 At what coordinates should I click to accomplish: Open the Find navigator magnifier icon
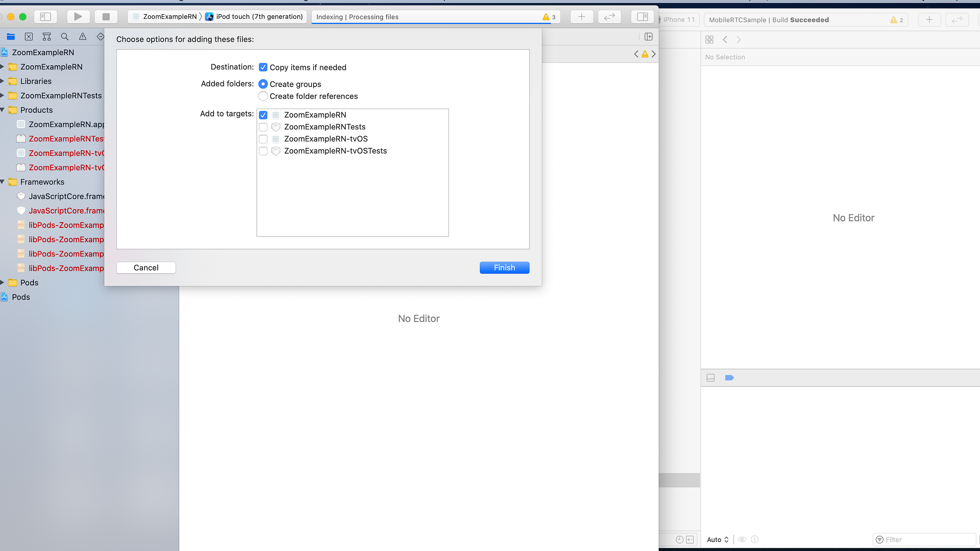click(x=65, y=37)
